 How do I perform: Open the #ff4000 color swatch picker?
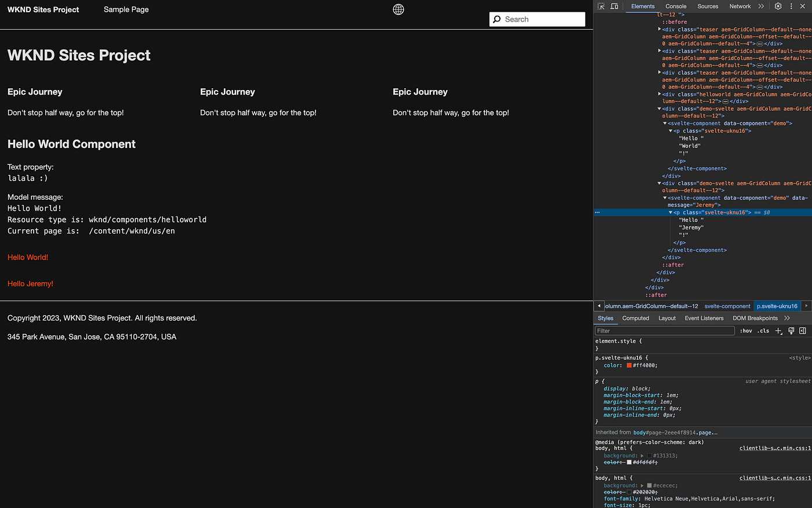(x=629, y=366)
